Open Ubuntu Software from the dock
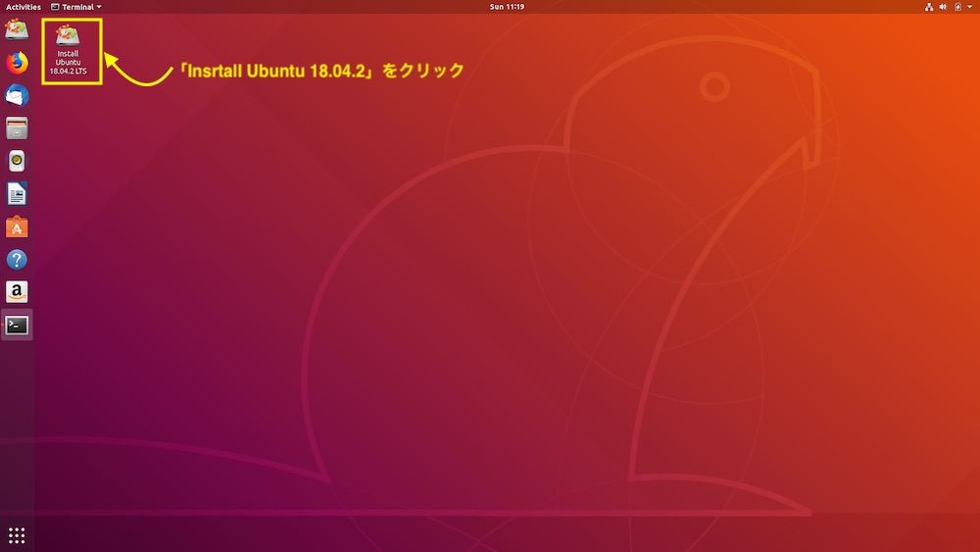Screen dimensions: 980x552 point(17,226)
